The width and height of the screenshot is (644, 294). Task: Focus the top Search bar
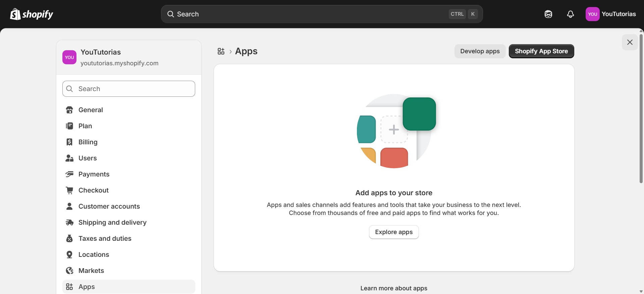coord(322,14)
